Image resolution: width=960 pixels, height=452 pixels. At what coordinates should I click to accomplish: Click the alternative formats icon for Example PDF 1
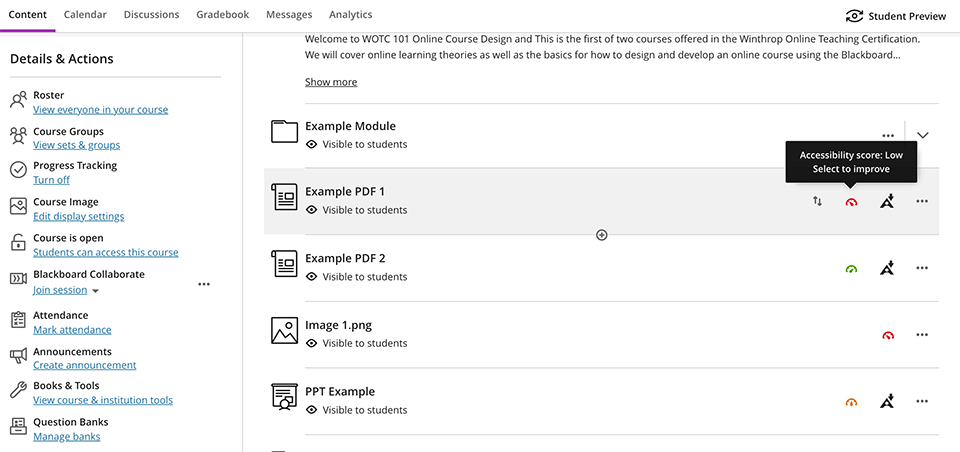[x=887, y=201]
